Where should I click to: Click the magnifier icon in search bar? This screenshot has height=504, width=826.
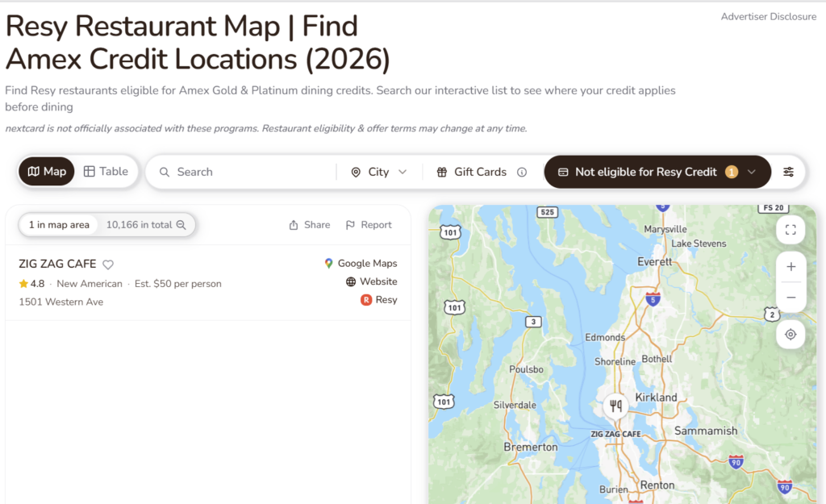165,173
